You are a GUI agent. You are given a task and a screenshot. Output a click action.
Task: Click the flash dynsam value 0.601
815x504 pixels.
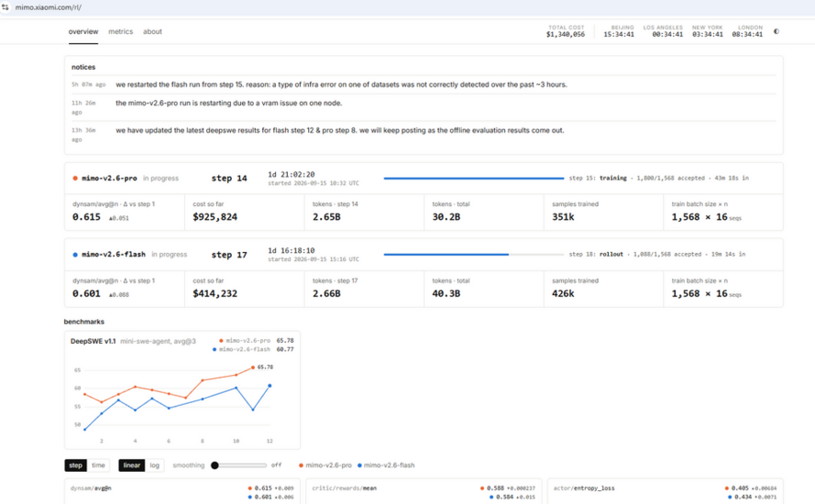tap(86, 293)
